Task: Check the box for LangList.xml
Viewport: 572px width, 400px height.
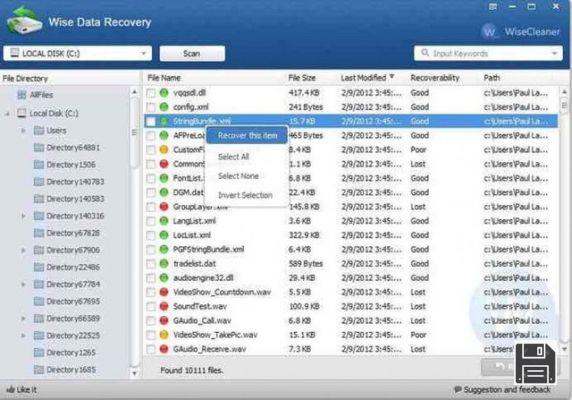Action: pos(151,221)
